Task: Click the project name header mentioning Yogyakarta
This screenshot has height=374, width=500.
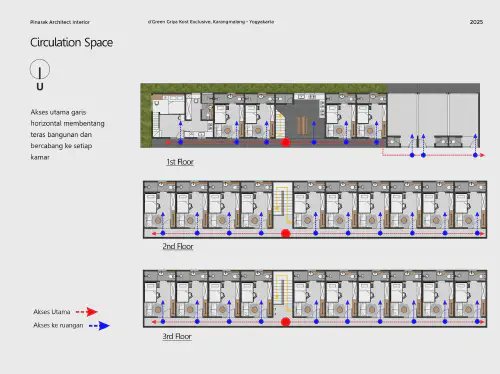Action: click(211, 22)
